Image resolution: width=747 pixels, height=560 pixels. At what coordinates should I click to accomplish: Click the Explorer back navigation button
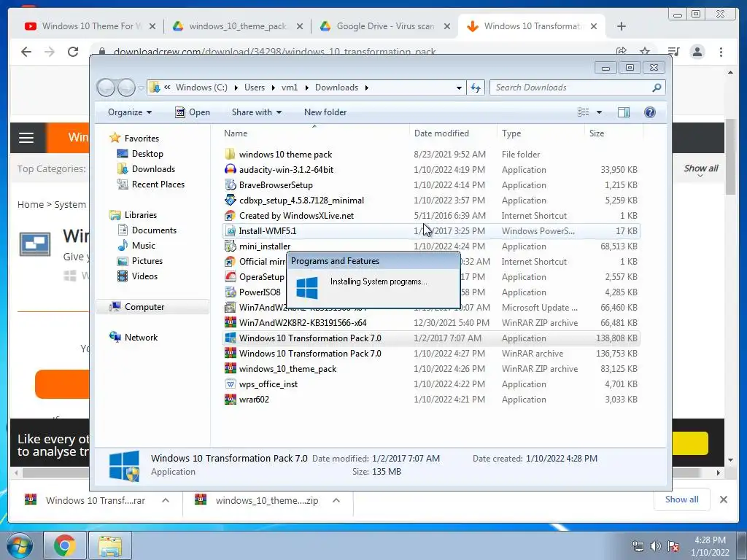106,87
